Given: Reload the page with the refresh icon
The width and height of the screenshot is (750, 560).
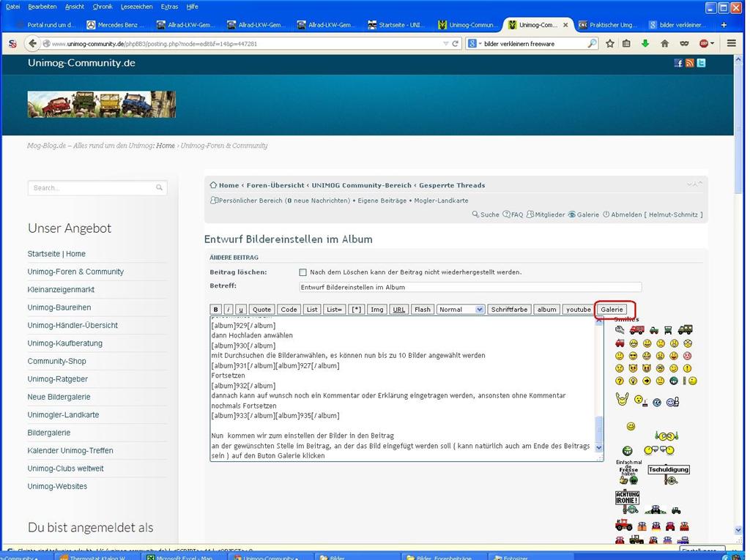Looking at the screenshot, I should point(456,44).
